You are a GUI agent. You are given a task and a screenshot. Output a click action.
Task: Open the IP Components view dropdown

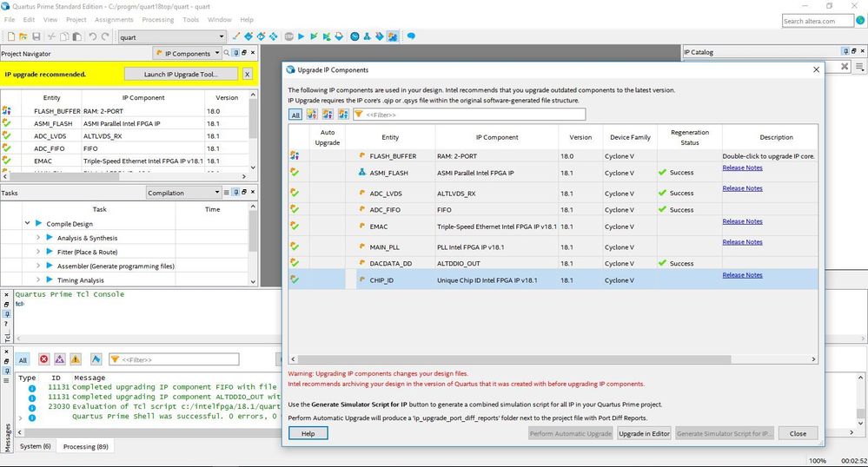coord(187,53)
